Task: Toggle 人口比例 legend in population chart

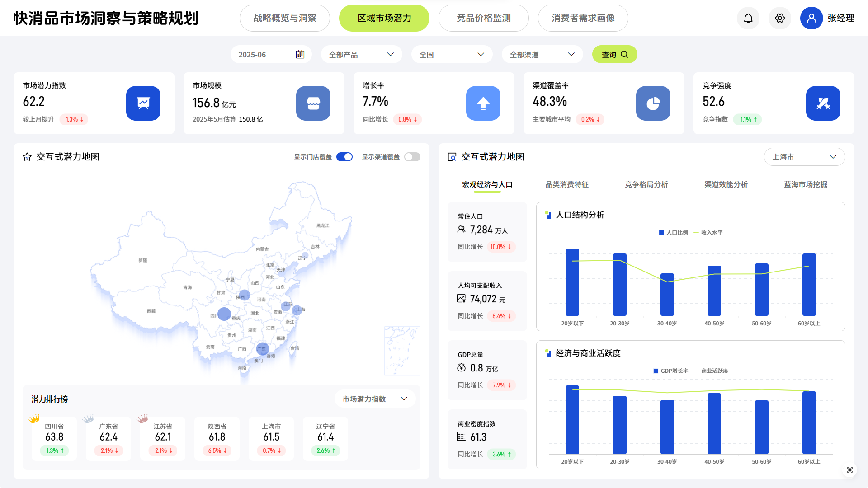Action: pos(674,233)
